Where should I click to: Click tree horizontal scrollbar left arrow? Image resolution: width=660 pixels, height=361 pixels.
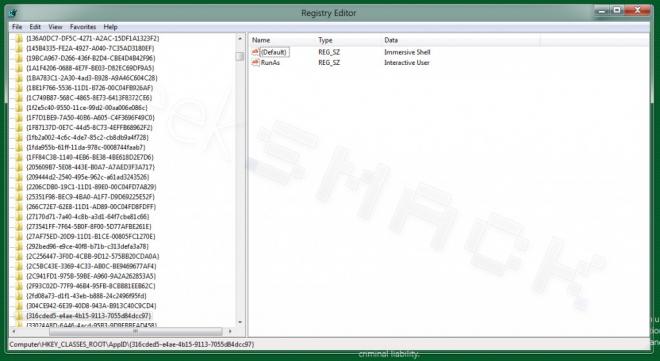click(x=14, y=332)
